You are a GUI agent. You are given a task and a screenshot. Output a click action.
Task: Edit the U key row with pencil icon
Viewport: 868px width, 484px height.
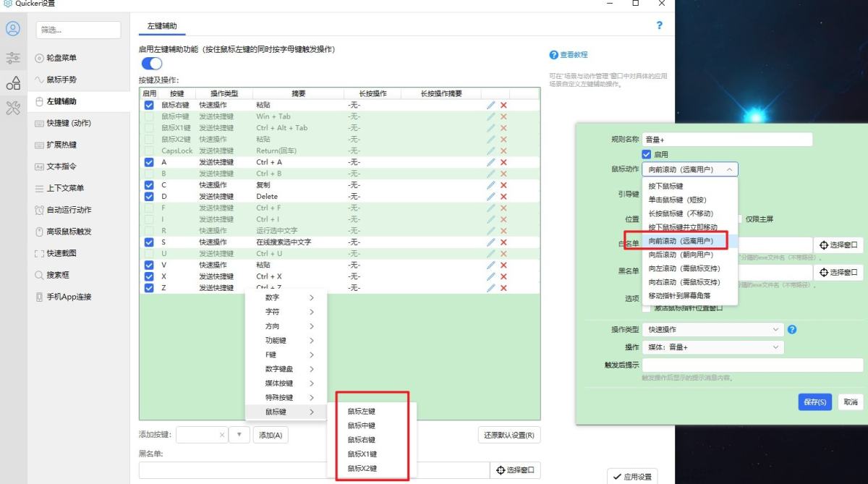(x=491, y=253)
